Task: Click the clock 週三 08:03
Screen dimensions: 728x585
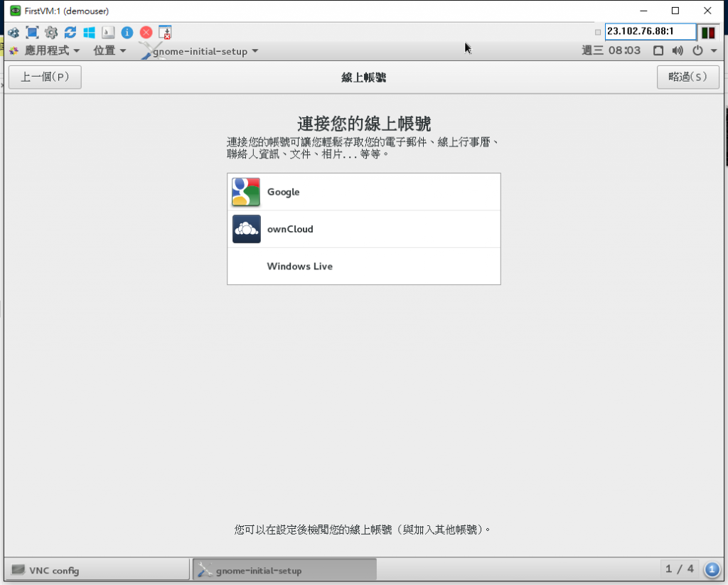Action: [611, 50]
